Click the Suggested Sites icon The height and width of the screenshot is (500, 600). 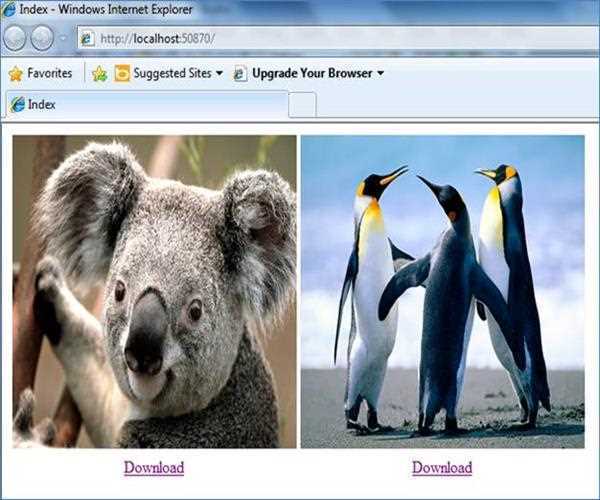[122, 73]
